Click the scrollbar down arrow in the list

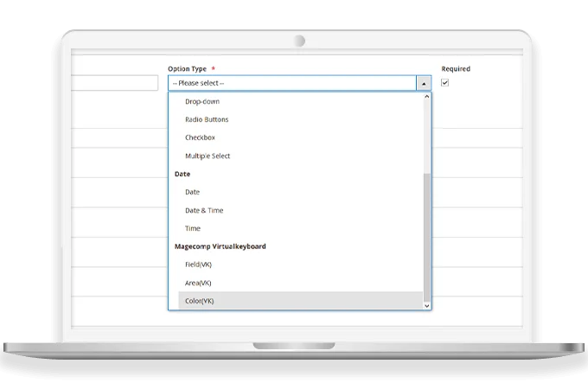(x=426, y=305)
